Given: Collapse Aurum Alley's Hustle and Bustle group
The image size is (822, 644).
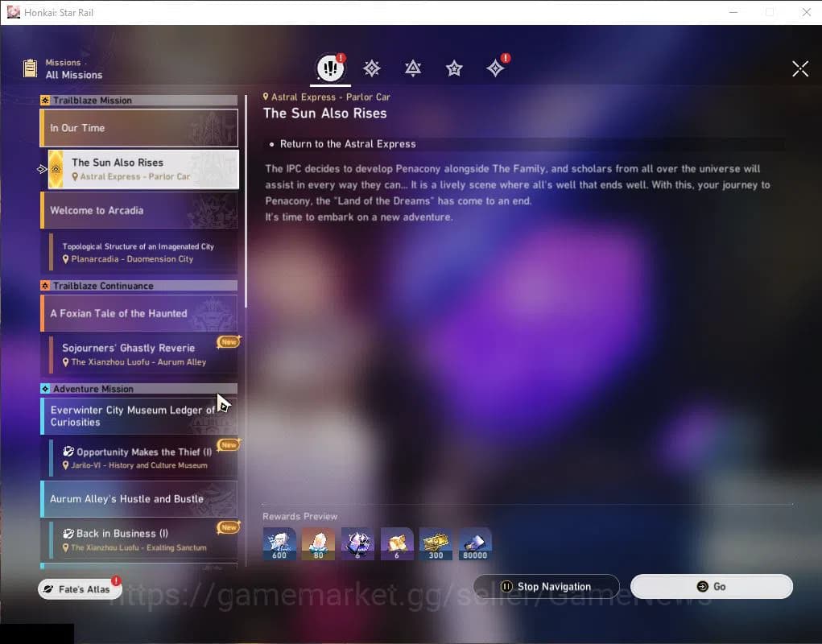Looking at the screenshot, I should (139, 499).
